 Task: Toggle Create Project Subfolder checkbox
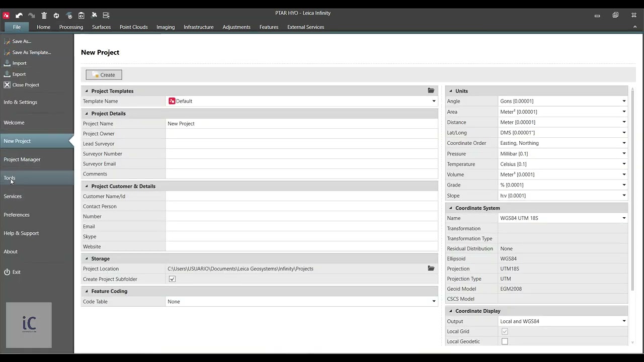tap(172, 279)
